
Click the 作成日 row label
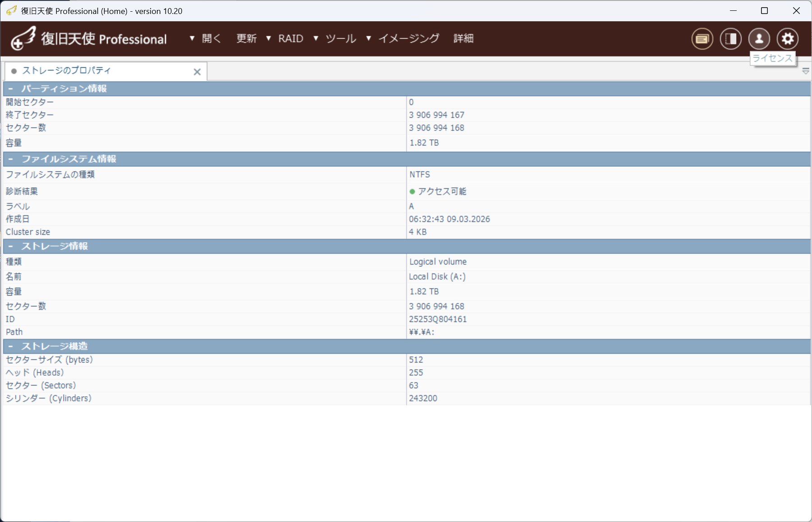18,220
